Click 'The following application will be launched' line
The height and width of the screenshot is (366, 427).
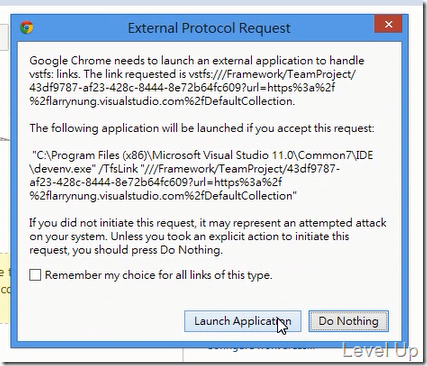click(202, 128)
